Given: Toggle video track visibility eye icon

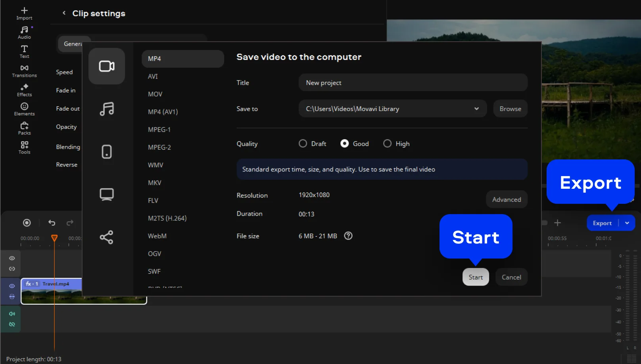Looking at the screenshot, I should tap(12, 286).
